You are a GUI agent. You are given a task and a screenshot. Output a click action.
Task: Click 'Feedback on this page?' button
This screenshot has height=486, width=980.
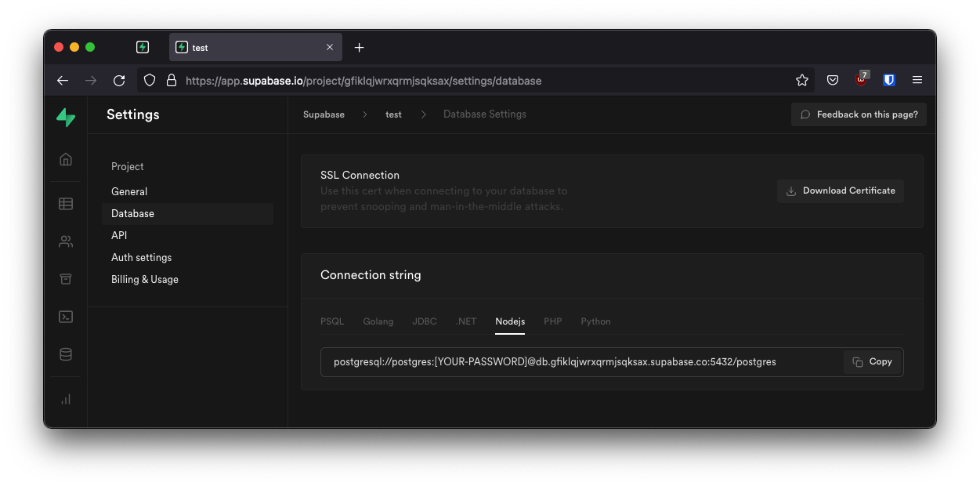(859, 114)
